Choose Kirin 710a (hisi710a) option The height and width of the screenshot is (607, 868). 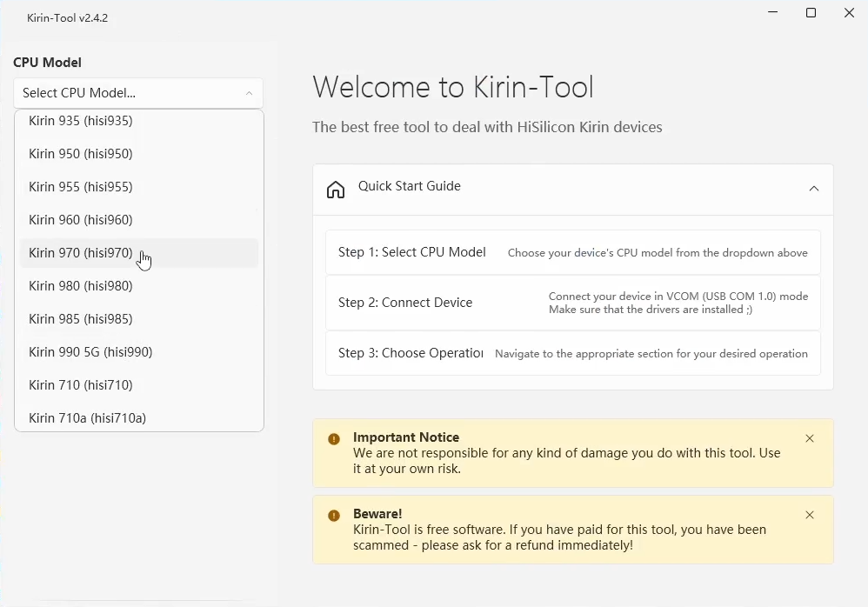click(139, 418)
